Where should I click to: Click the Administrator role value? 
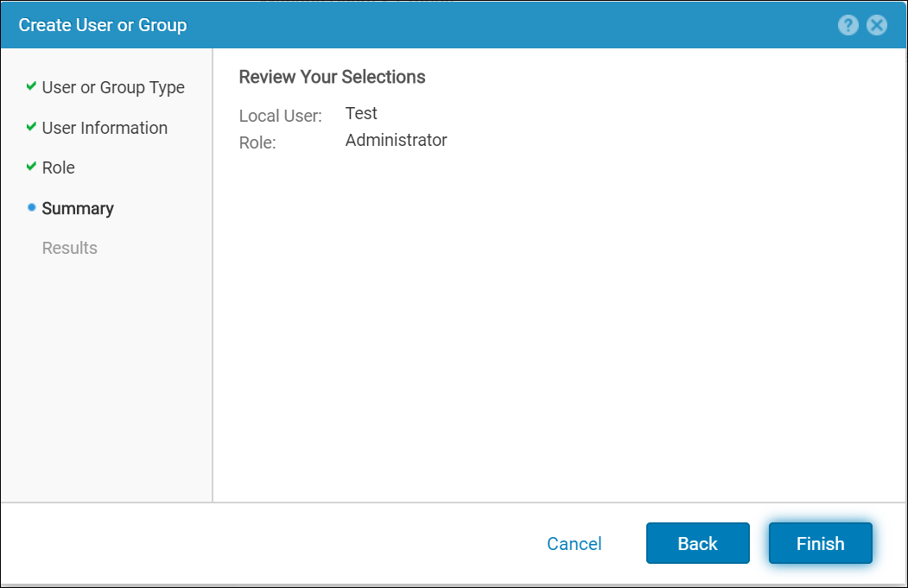(x=396, y=140)
